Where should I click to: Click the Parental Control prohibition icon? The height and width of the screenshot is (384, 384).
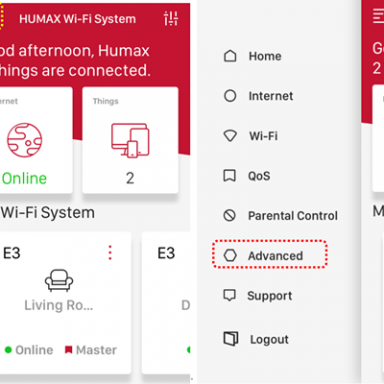pyautogui.click(x=229, y=216)
